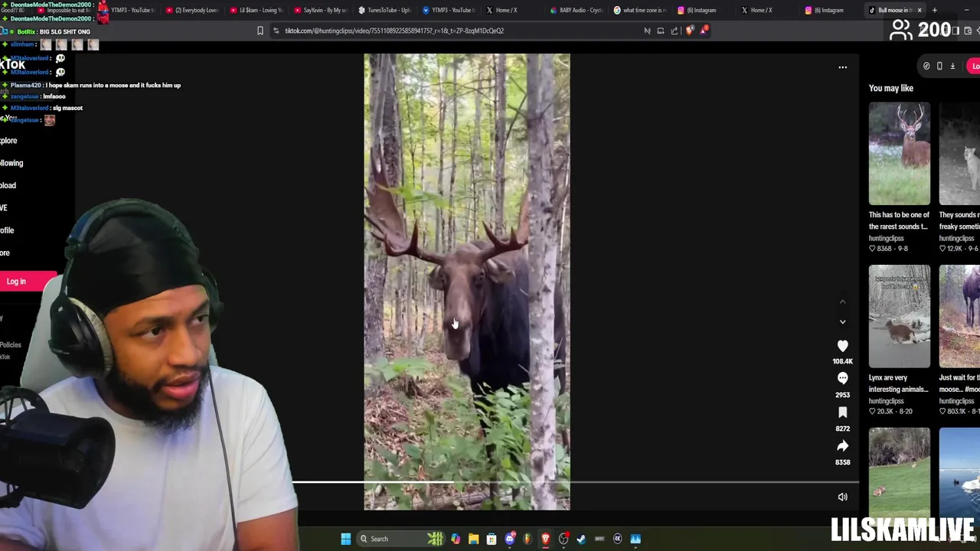Click the Log in button in sidebar
The width and height of the screenshot is (980, 551).
pos(28,282)
